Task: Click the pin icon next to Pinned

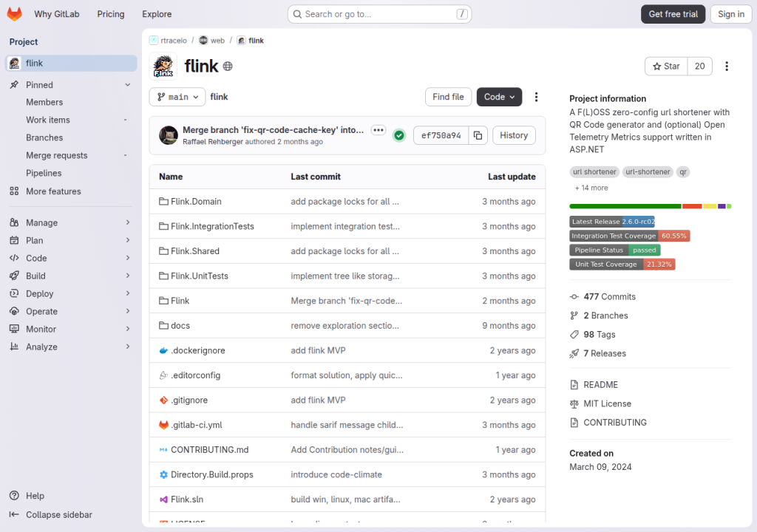Action: tap(14, 85)
